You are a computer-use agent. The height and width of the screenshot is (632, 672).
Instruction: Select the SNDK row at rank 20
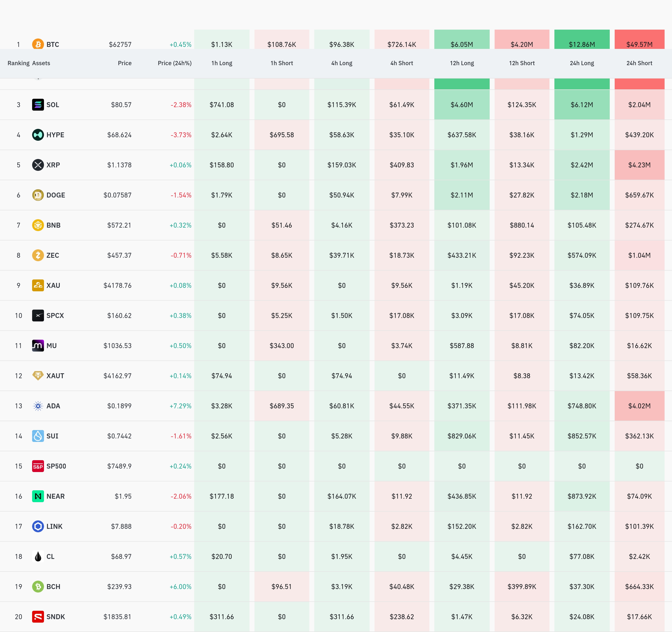336,617
